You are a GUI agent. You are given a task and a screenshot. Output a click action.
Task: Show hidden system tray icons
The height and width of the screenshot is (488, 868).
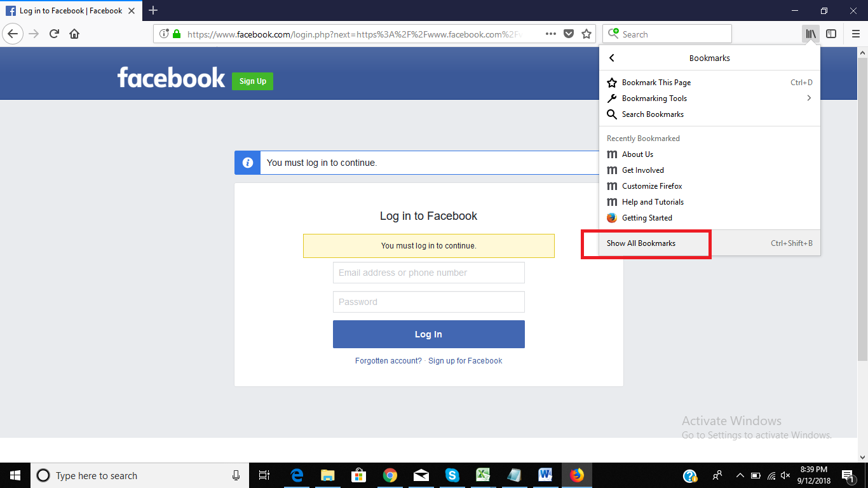tap(740, 475)
